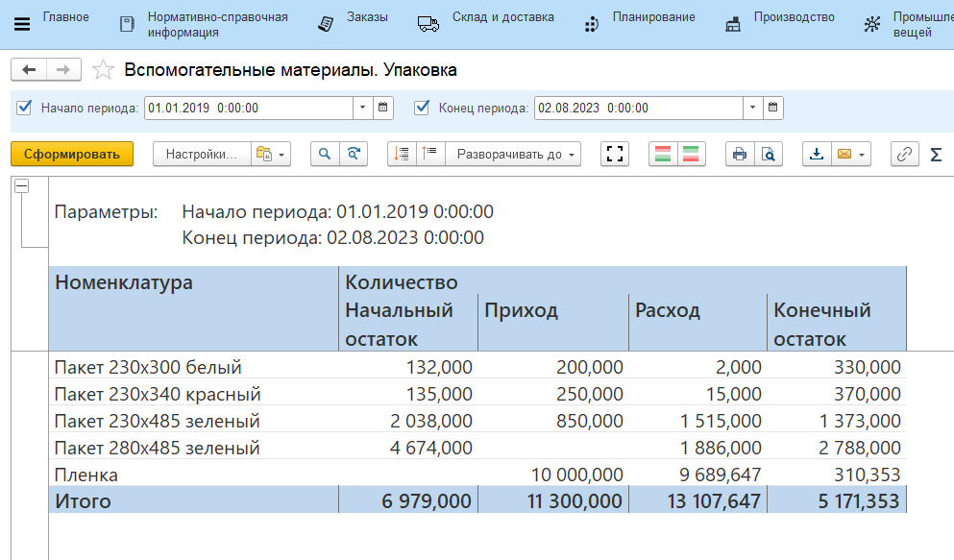The image size is (954, 560).
Task: Click the Print report icon
Action: (739, 154)
